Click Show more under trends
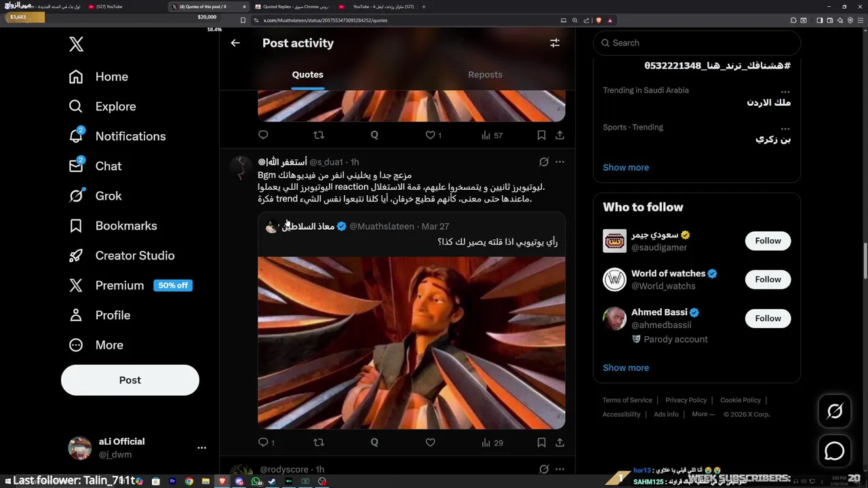868x488 pixels. [x=626, y=167]
